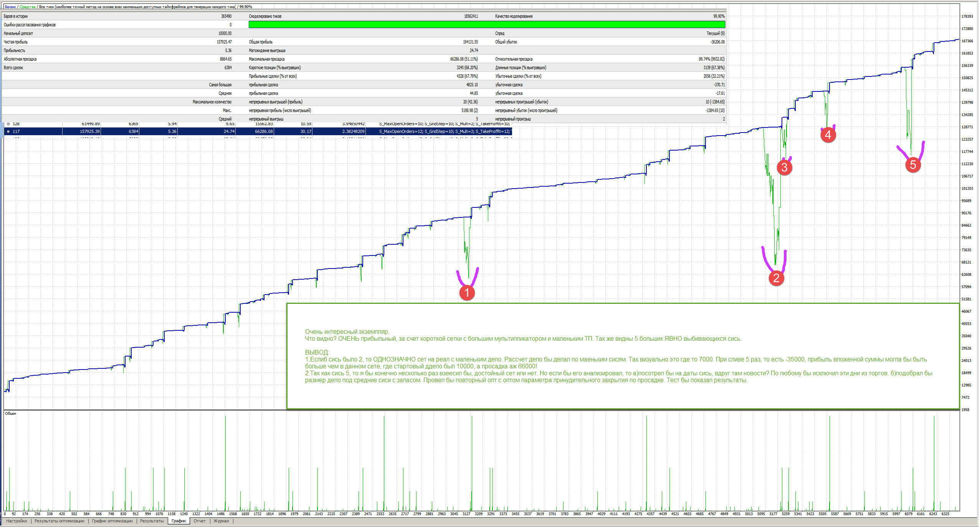Select pass number 117 in the results list
The image size is (980, 527).
point(16,131)
